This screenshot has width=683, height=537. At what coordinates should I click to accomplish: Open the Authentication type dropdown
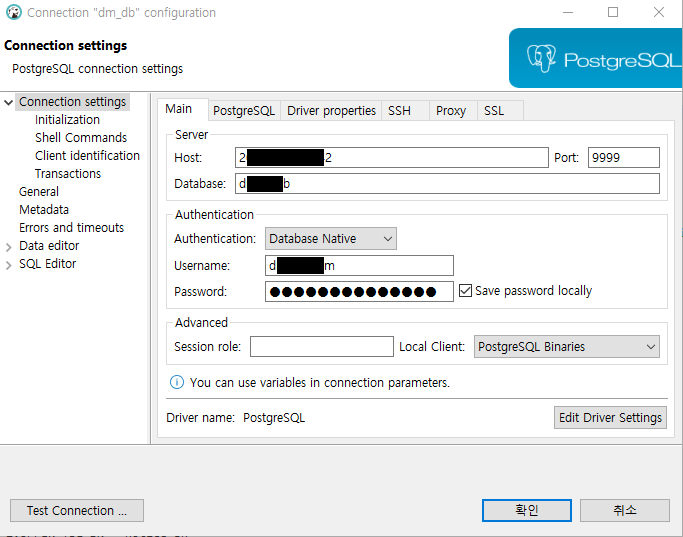[331, 239]
